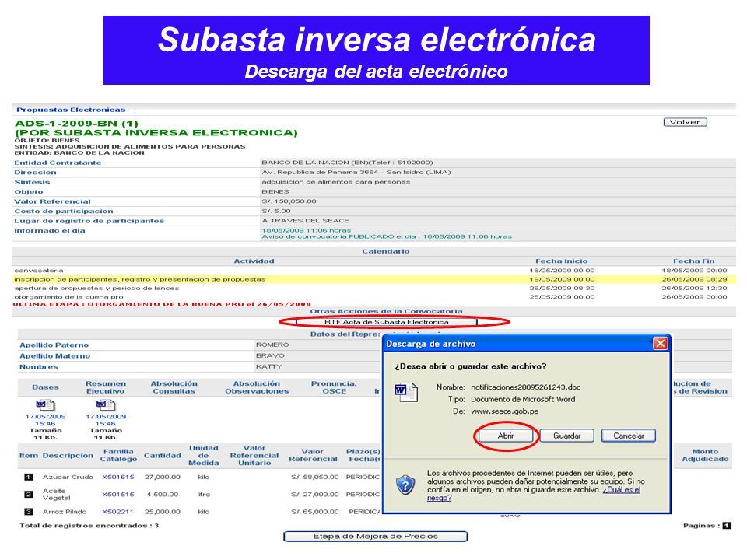Open the Resumen Ejecutivo Word document icon
Image resolution: width=747 pixels, height=560 pixels.
(x=105, y=405)
